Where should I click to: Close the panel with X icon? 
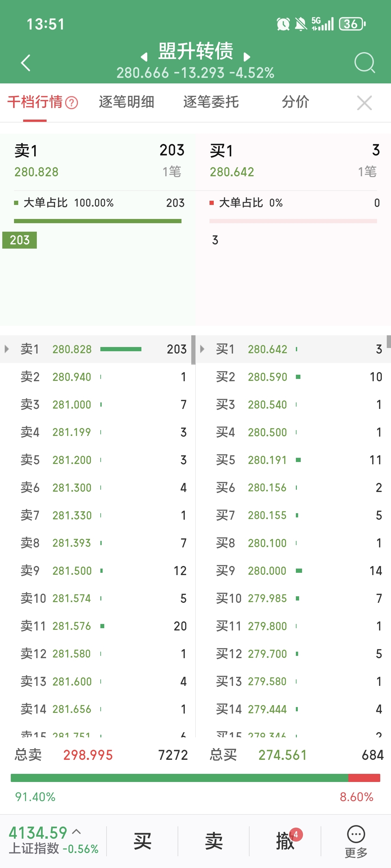tap(364, 103)
